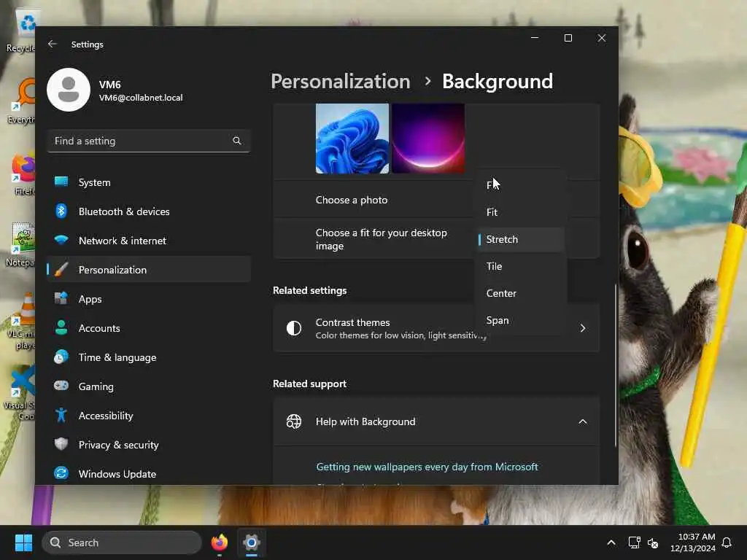
Task: Click the System monitor icon in sidebar
Action: [61, 182]
